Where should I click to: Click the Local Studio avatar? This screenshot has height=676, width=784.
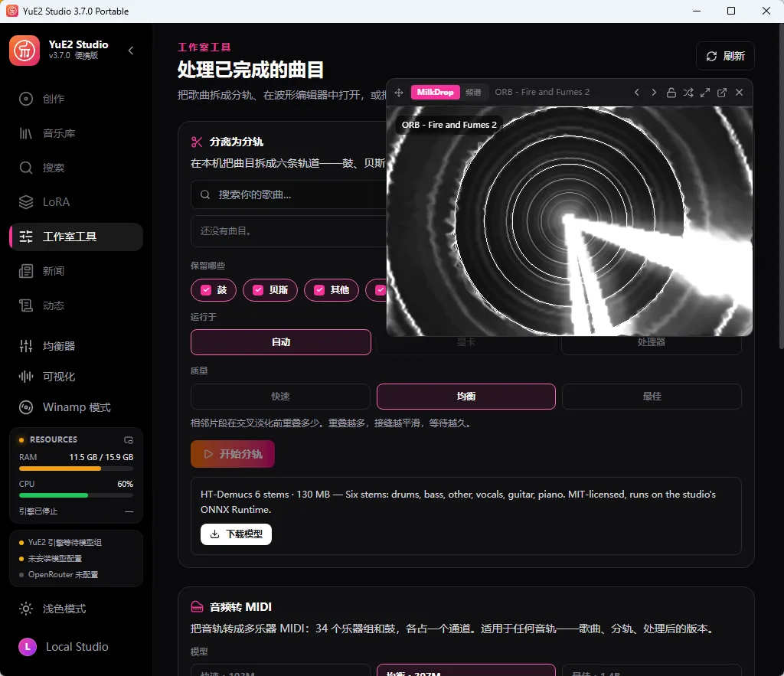[x=28, y=646]
